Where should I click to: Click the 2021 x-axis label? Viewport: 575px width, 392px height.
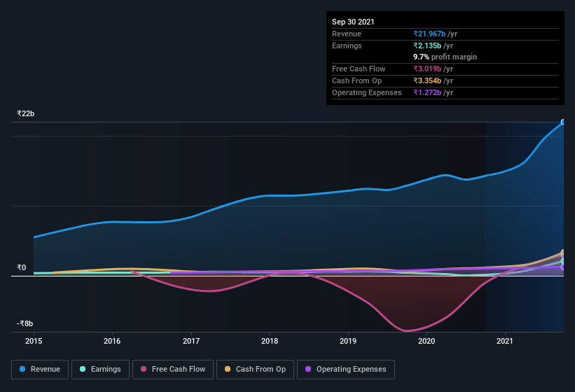tap(505, 341)
